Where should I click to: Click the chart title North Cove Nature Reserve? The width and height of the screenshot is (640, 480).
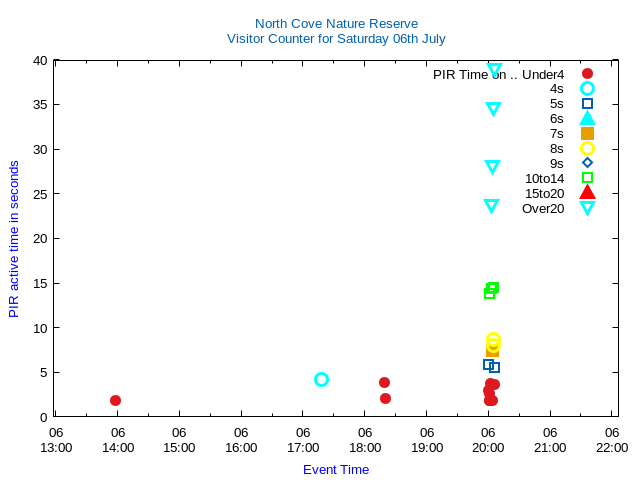click(336, 23)
